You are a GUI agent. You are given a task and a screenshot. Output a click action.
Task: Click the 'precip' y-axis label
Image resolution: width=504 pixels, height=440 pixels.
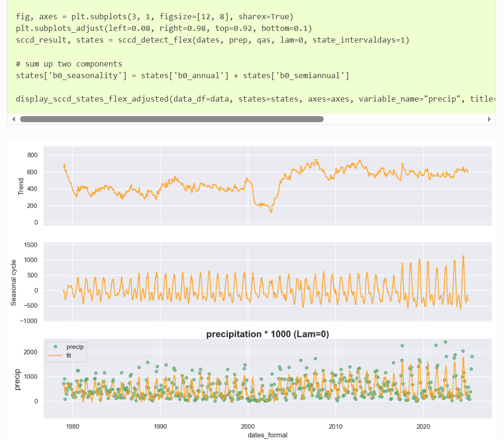point(17,380)
